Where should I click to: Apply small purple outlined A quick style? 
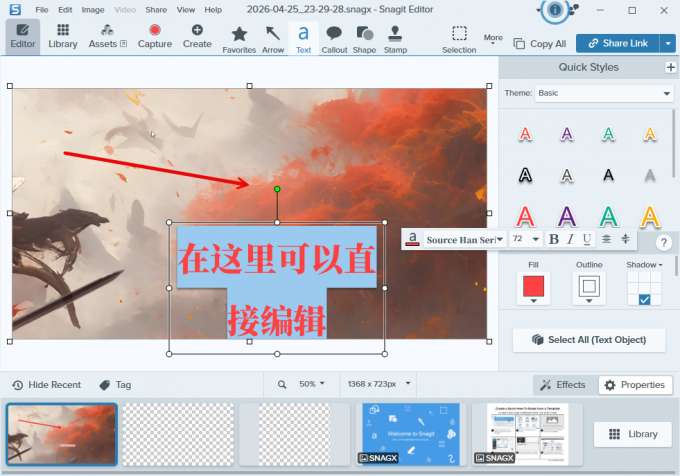point(567,134)
